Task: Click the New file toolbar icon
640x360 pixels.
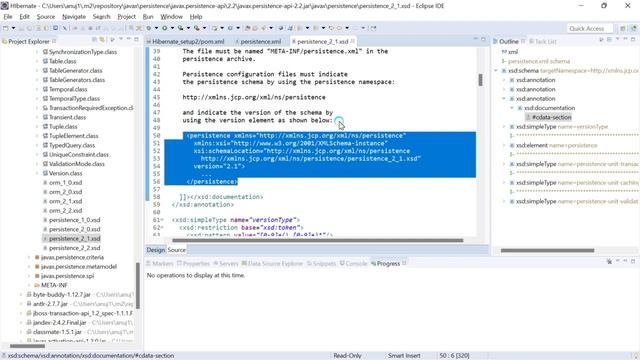Action: point(6,28)
